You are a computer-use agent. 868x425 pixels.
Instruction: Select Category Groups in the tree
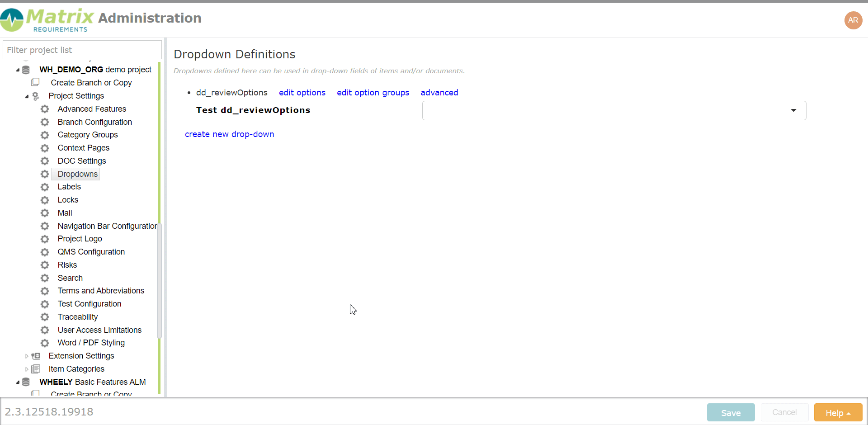click(88, 135)
